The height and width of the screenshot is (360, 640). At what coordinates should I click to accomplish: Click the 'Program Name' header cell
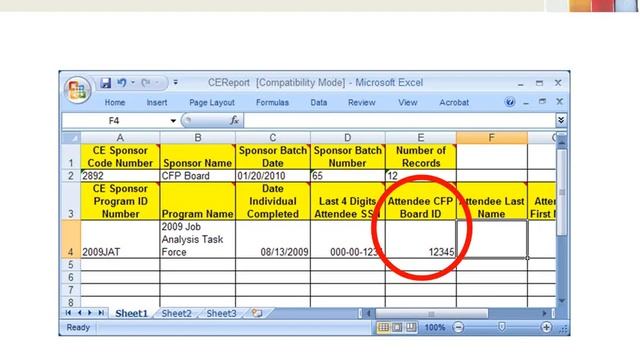pyautogui.click(x=198, y=201)
